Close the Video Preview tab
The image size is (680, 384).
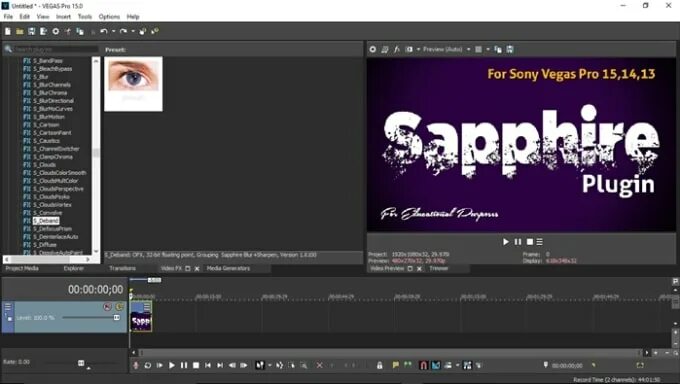point(419,269)
